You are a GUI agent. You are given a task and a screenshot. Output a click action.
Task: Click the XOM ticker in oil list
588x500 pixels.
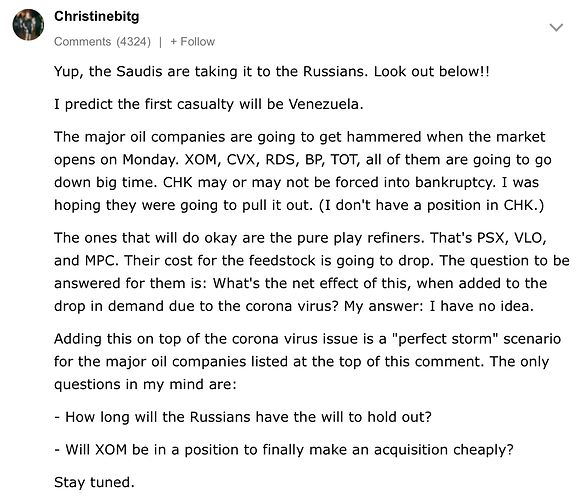[x=201, y=160]
